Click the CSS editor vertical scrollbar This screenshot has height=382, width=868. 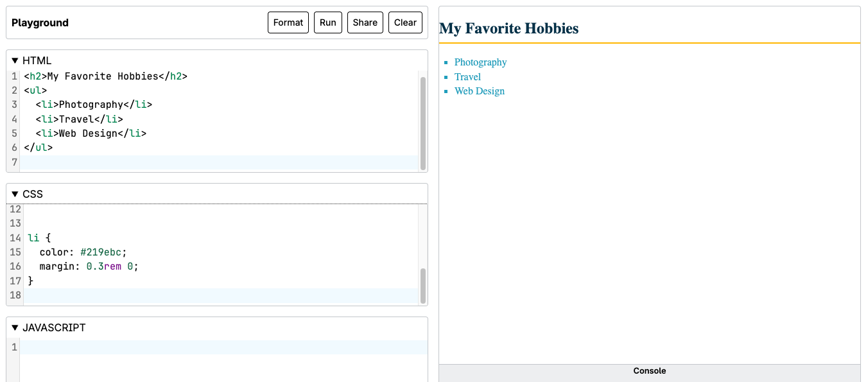click(x=423, y=286)
